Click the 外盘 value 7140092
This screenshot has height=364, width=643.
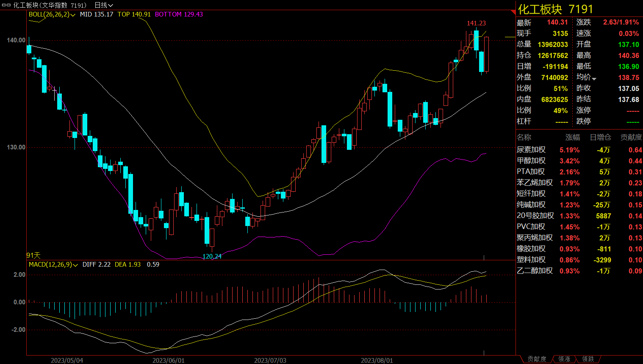[554, 77]
